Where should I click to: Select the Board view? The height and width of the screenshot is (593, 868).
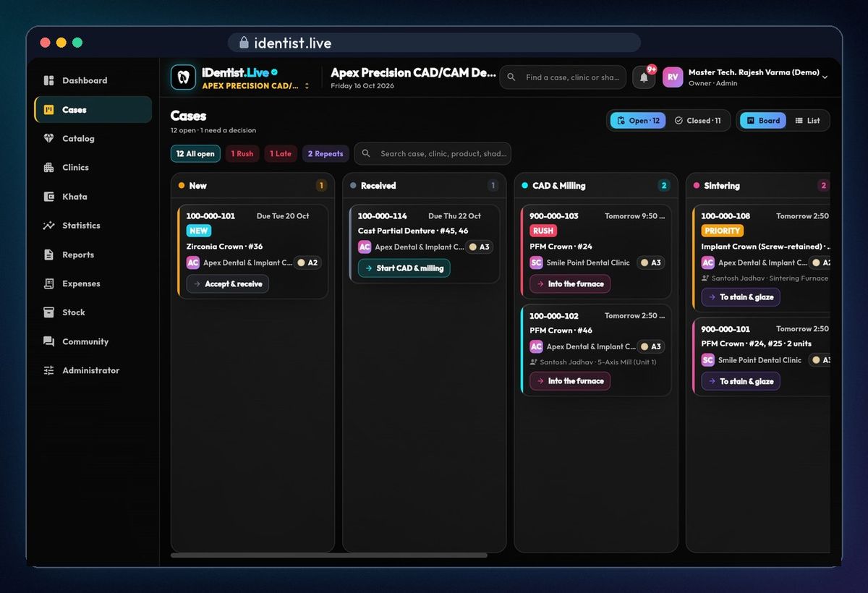coord(763,121)
